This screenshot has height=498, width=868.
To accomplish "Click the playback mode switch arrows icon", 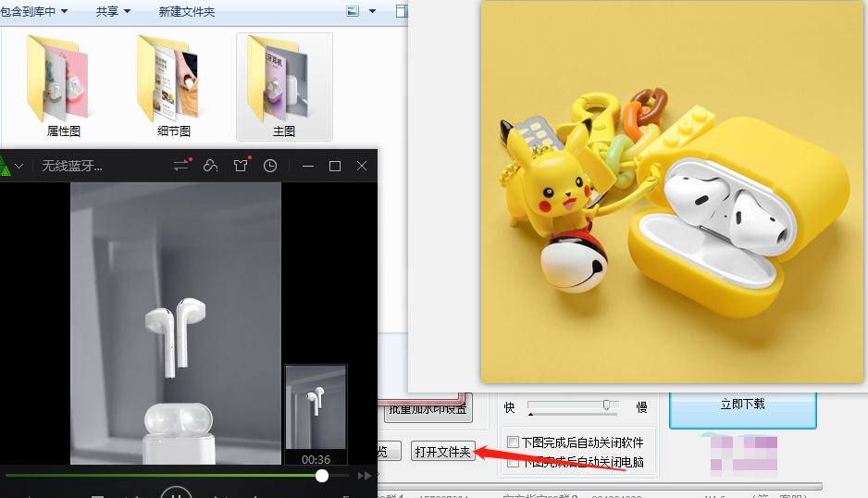I will coord(181,165).
